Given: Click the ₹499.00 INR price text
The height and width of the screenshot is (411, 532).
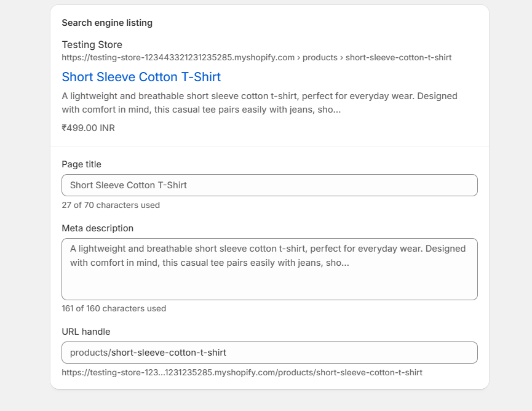Looking at the screenshot, I should click(88, 128).
